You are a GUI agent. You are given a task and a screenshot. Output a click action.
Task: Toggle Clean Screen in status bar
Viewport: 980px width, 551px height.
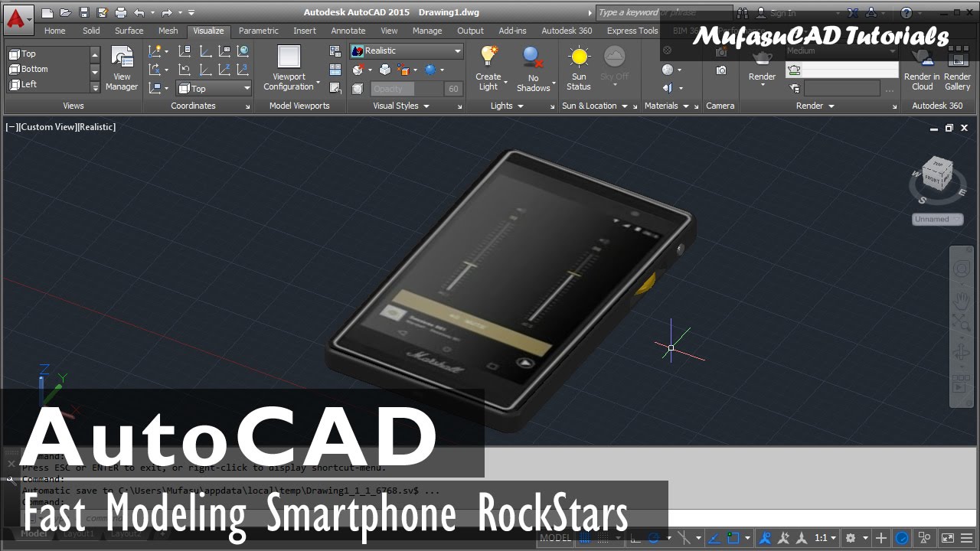947,538
